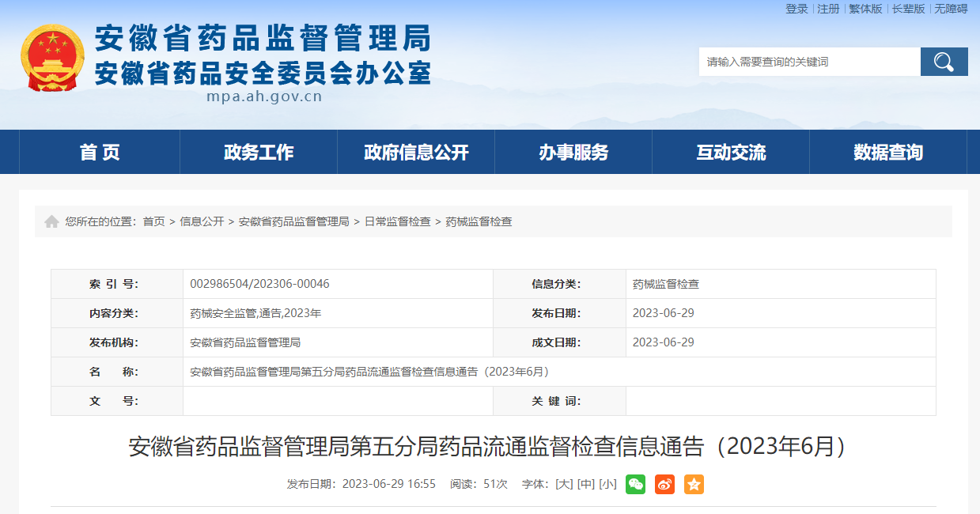Set font size to medium [中]
This screenshot has height=514, width=980.
[585, 484]
